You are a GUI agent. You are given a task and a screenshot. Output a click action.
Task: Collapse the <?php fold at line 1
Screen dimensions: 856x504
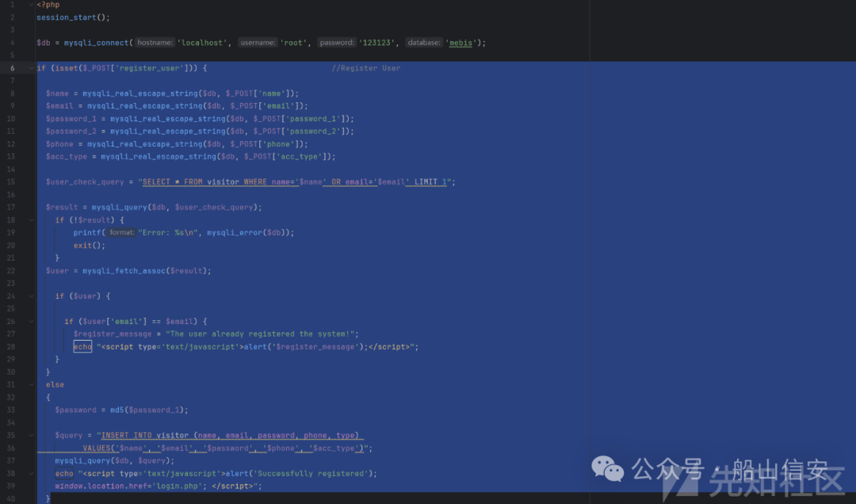tap(31, 5)
